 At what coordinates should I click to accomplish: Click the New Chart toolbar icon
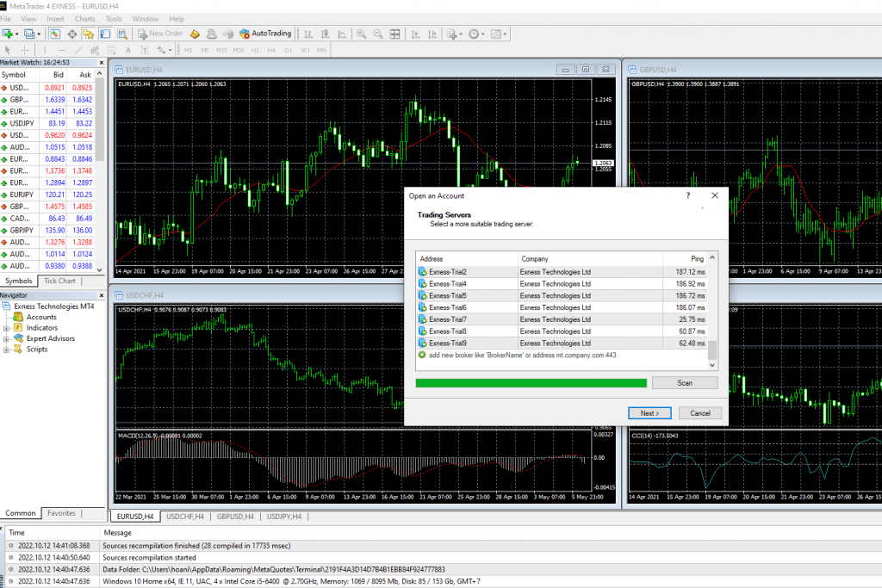[x=9, y=34]
